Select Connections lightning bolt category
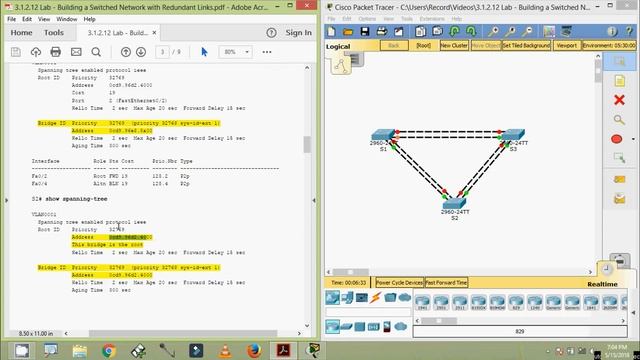The image size is (640, 360). tap(376, 298)
